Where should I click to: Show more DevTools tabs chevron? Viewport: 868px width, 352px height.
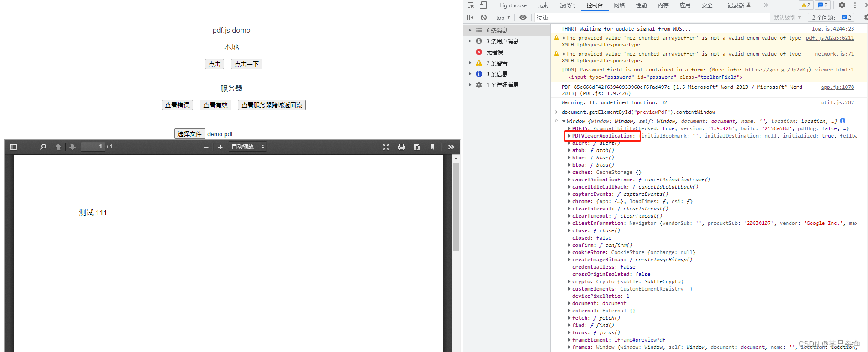click(x=766, y=5)
